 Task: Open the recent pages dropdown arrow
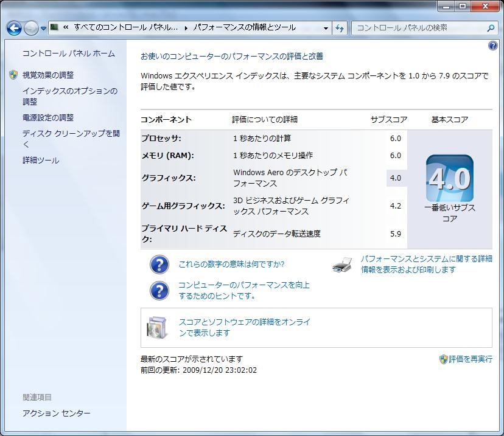coord(43,29)
